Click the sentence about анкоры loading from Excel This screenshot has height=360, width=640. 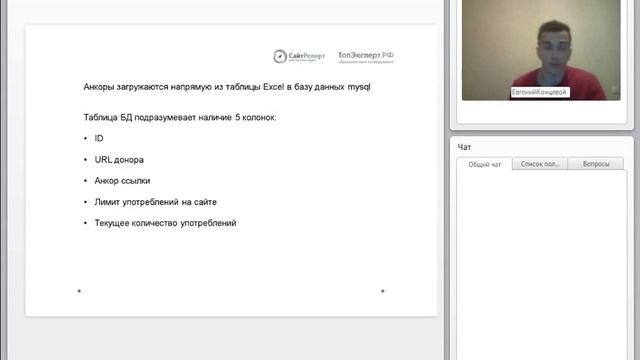click(x=227, y=87)
